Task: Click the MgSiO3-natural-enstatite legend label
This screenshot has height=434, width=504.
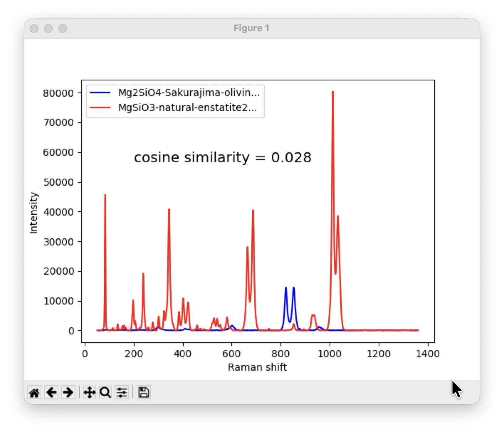Action: click(187, 107)
